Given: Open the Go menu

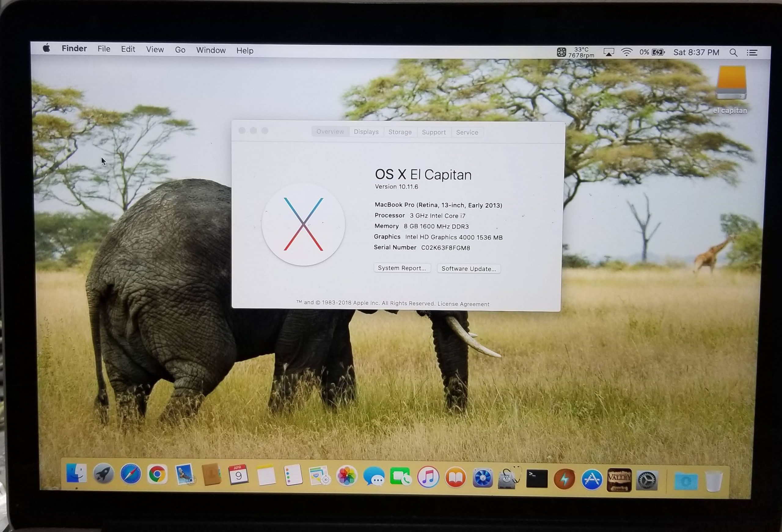Looking at the screenshot, I should [x=180, y=50].
